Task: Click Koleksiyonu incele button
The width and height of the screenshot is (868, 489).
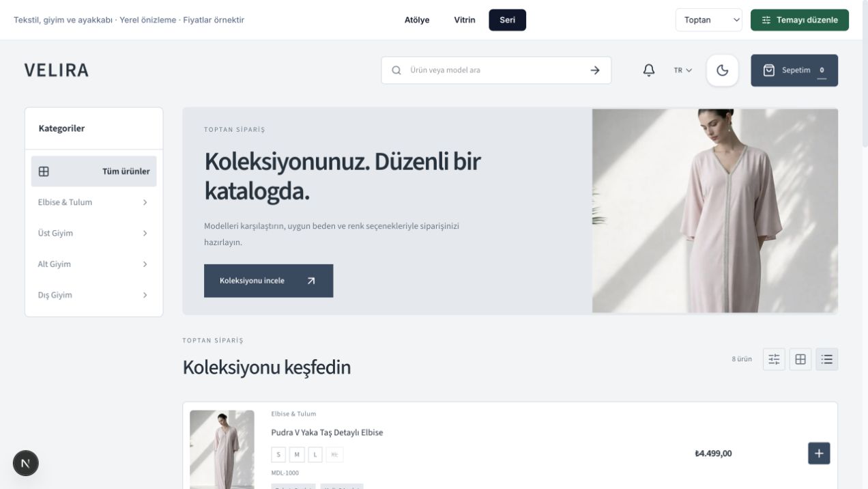Action: pos(268,281)
